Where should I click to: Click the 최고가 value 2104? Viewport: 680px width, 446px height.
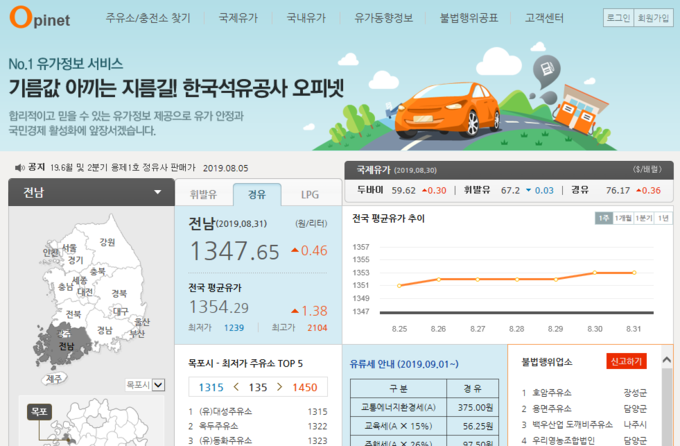[x=317, y=328]
